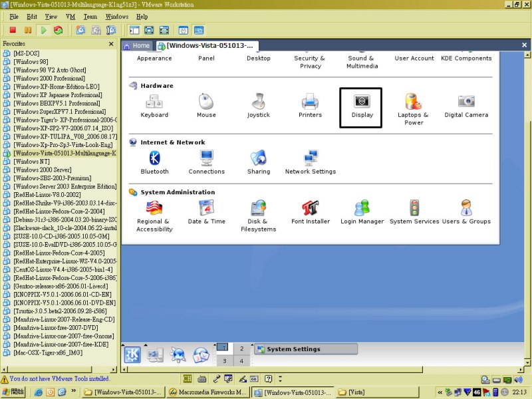Launch Konqueror from the KDE panel

click(178, 355)
